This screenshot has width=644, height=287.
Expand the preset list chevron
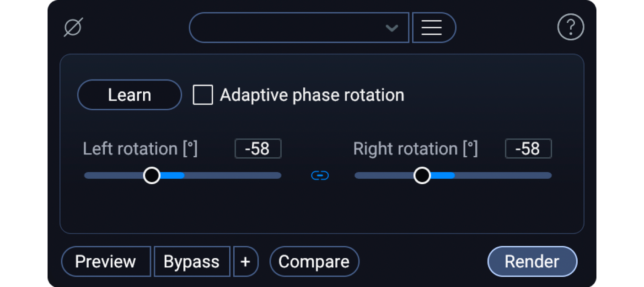click(392, 27)
